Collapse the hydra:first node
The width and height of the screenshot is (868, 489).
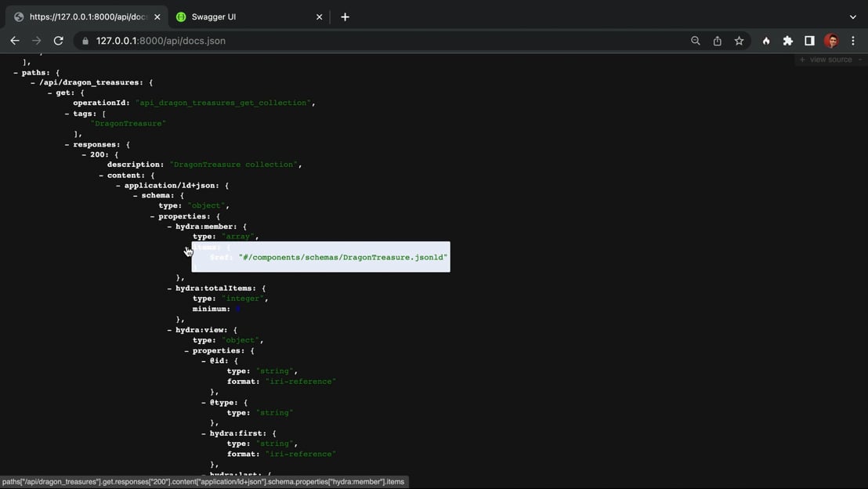tap(204, 433)
